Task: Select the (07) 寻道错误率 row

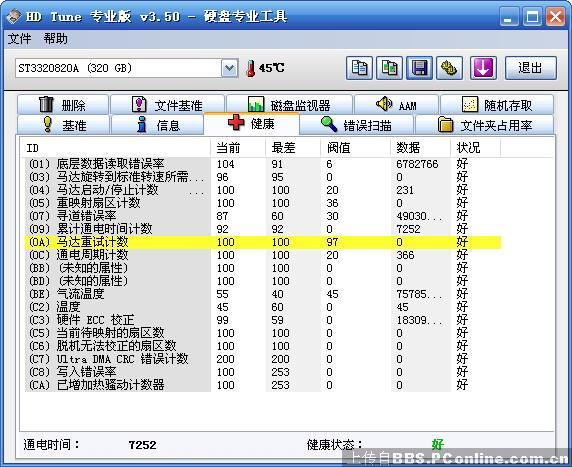Action: (x=263, y=216)
